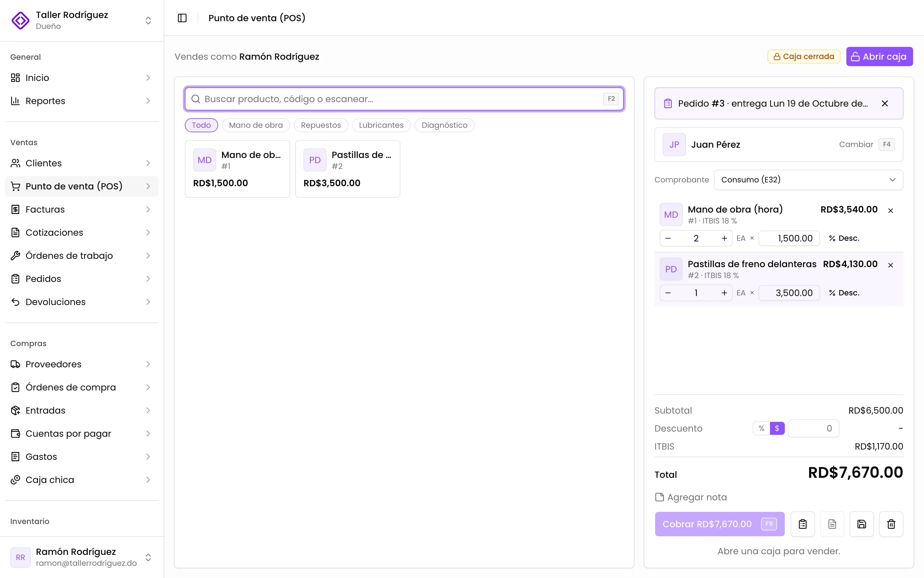Image resolution: width=924 pixels, height=578 pixels.
Task: Open Clientes in the sidebar
Action: 81,163
